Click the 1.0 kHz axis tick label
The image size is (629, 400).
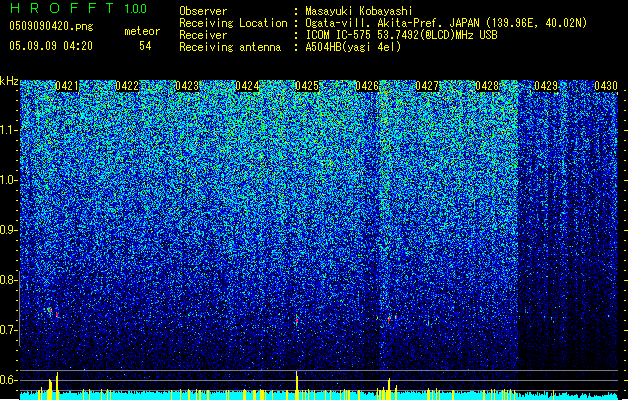[8, 180]
